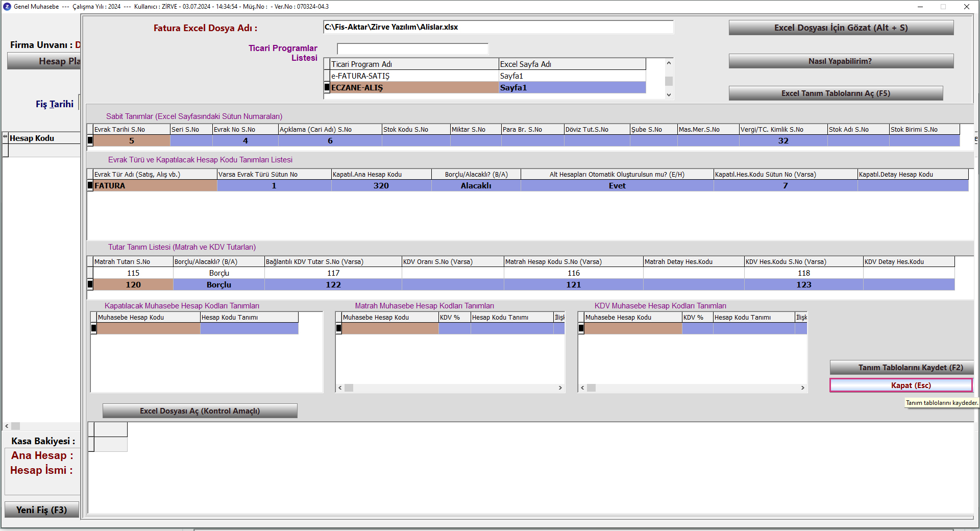980x531 pixels.
Task: Click Evrak Tarihi S.No cell value 5
Action: coord(132,141)
